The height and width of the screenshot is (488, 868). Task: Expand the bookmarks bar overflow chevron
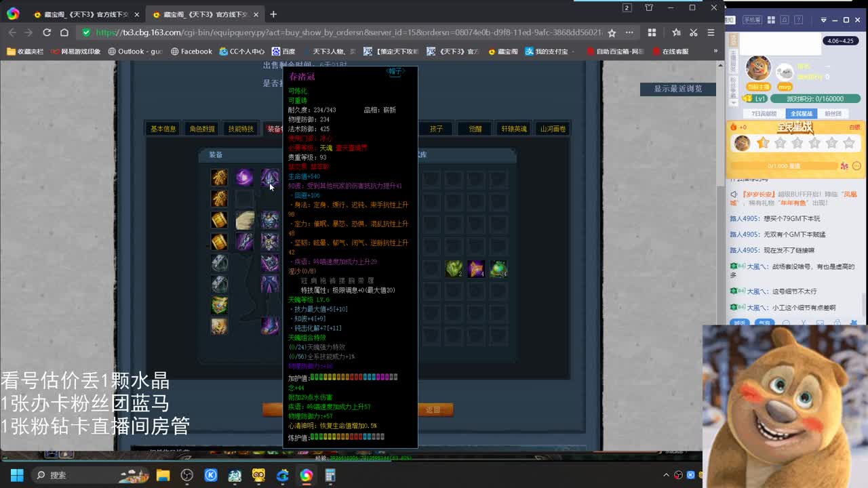point(715,52)
